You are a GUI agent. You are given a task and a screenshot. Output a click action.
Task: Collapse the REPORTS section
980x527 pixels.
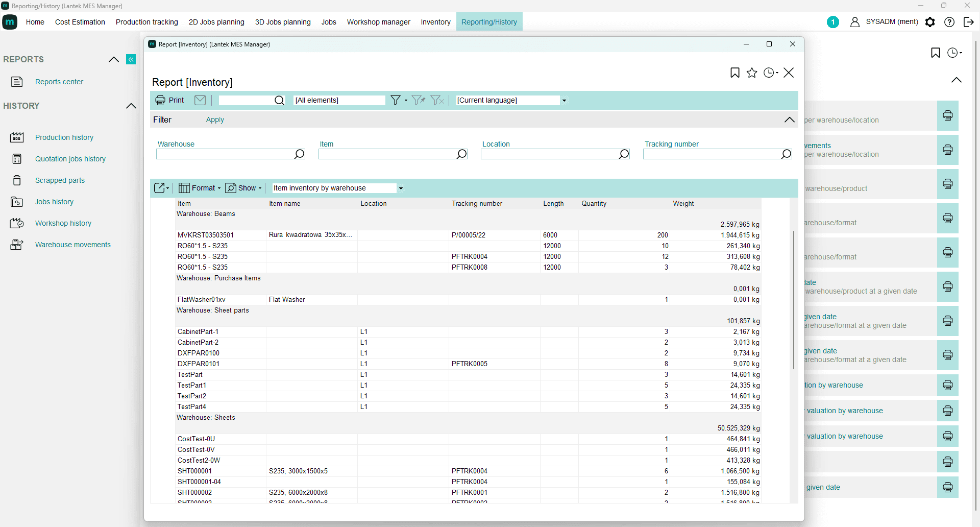pos(114,59)
